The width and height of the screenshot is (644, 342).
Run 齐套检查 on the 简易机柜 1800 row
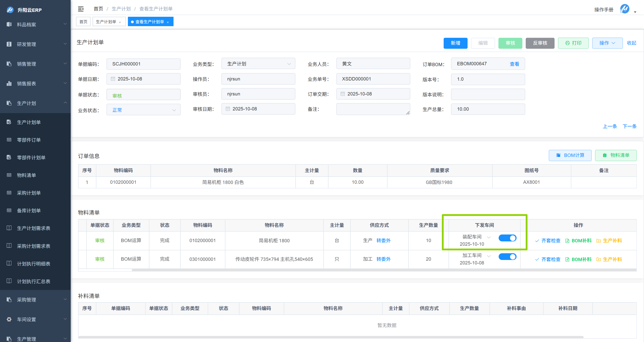tap(551, 241)
